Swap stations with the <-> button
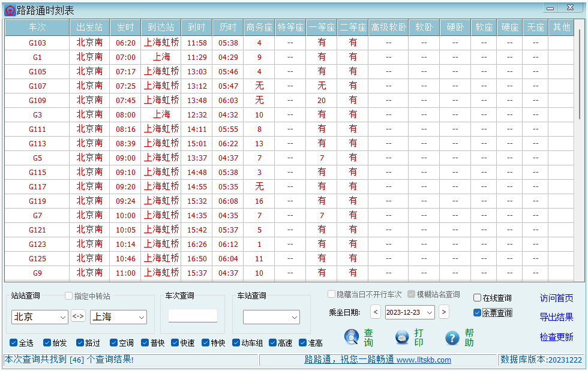588x371 pixels. tap(79, 316)
